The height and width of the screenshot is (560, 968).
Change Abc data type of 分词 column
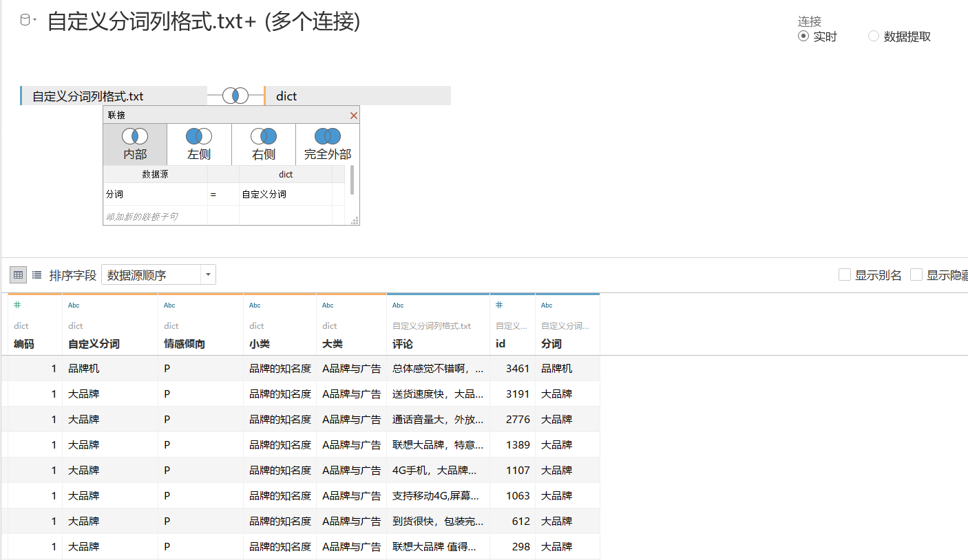547,305
